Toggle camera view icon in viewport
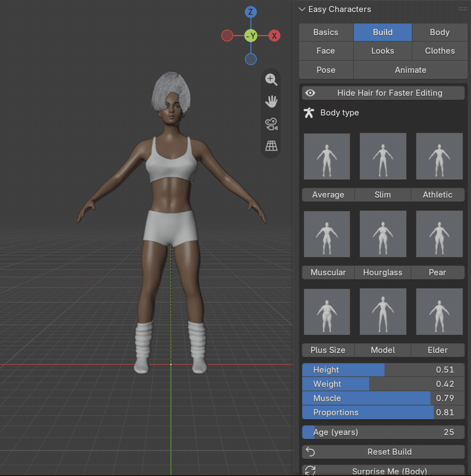The height and width of the screenshot is (476, 471). (x=271, y=124)
